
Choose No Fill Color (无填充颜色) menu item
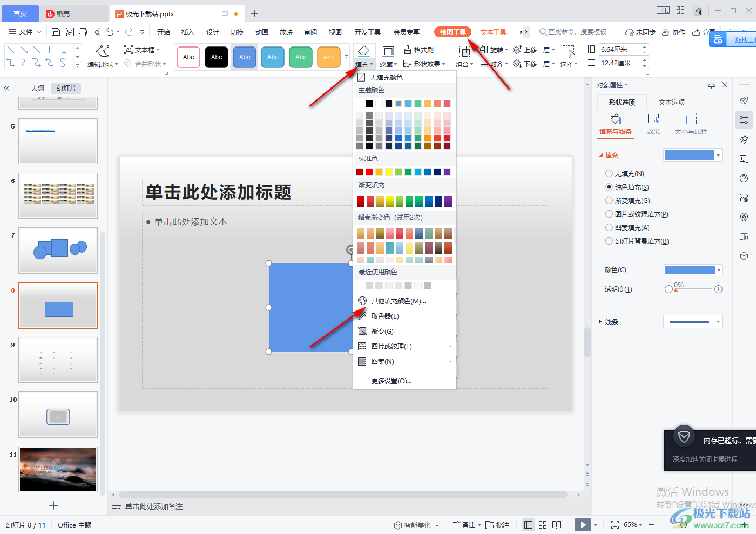click(x=405, y=77)
